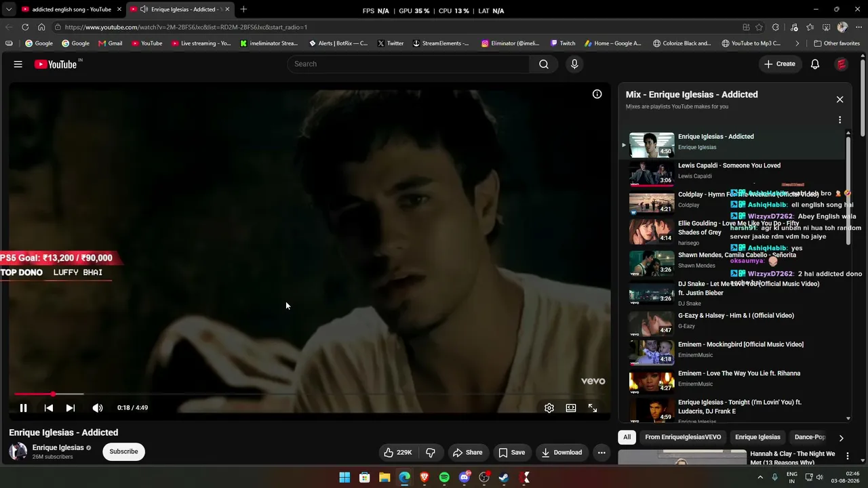The height and width of the screenshot is (488, 868).
Task: Expand hidden favorites bar overflow
Action: tap(797, 43)
